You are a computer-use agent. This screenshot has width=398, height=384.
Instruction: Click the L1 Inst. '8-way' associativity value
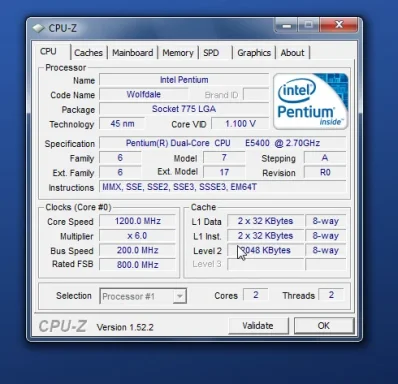point(326,236)
